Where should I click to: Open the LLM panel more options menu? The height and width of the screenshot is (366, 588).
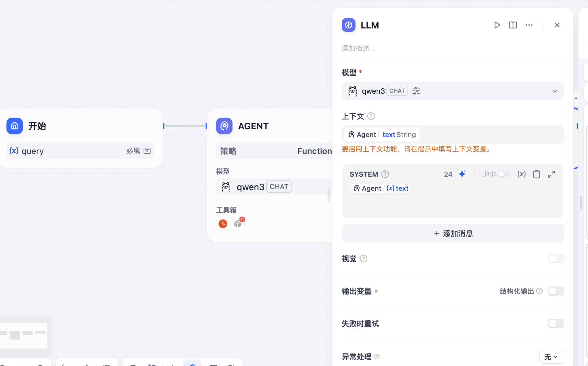tap(529, 25)
